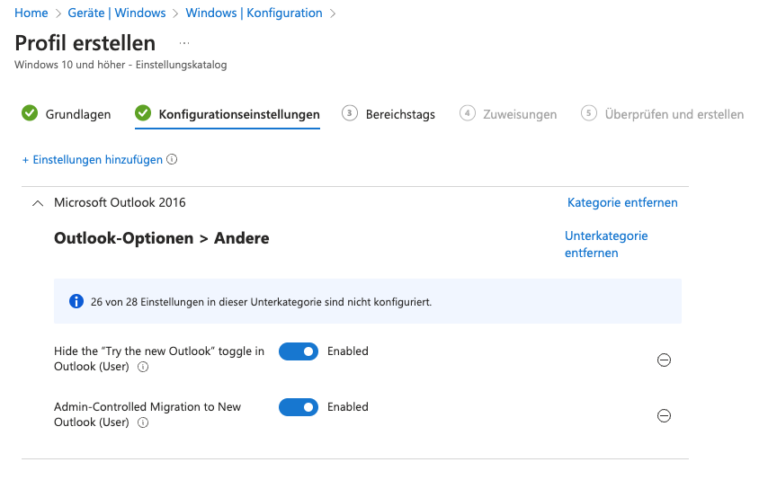The image size is (768, 480).
Task: Click Kategorie entfernen
Action: (622, 202)
